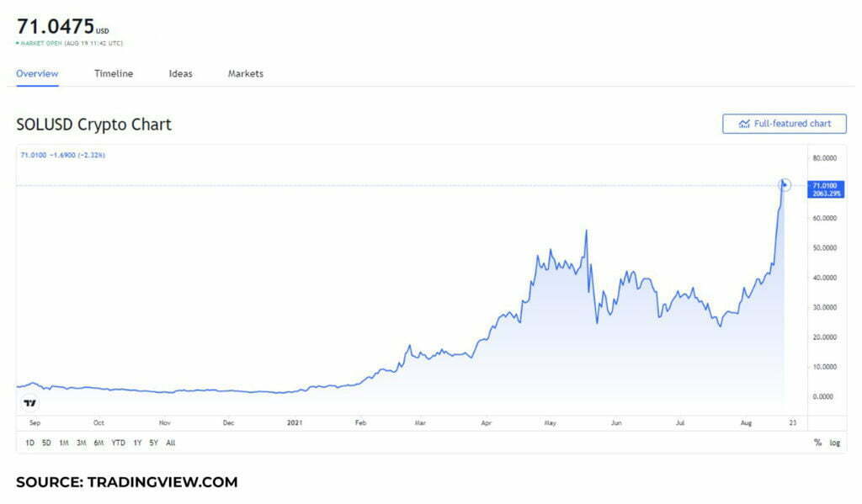Go to the Ideas tab
This screenshot has width=862, height=504.
180,74
